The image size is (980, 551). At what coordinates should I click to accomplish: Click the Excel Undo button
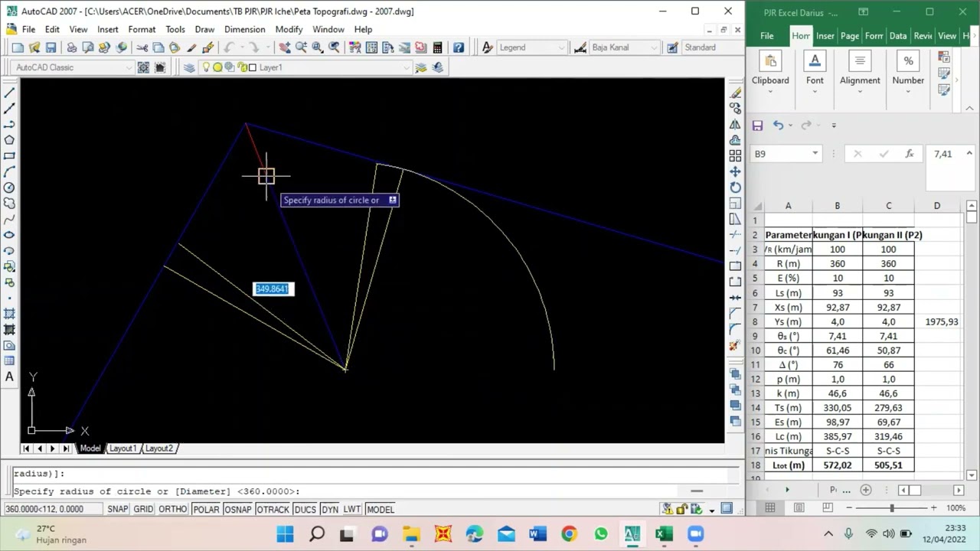(x=778, y=126)
